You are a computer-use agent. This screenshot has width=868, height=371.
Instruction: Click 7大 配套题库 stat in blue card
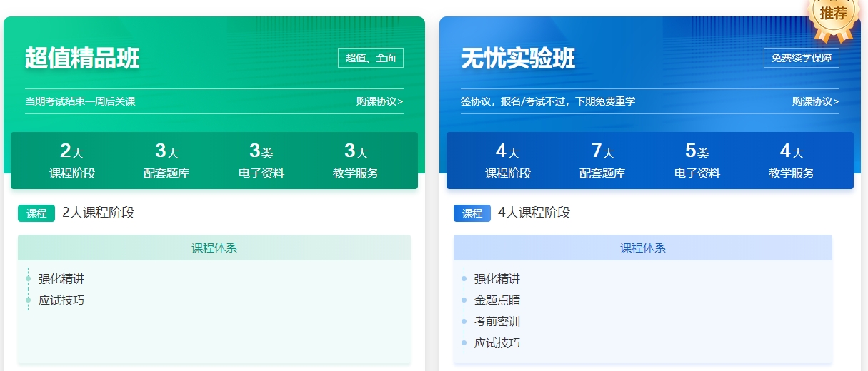coord(602,161)
